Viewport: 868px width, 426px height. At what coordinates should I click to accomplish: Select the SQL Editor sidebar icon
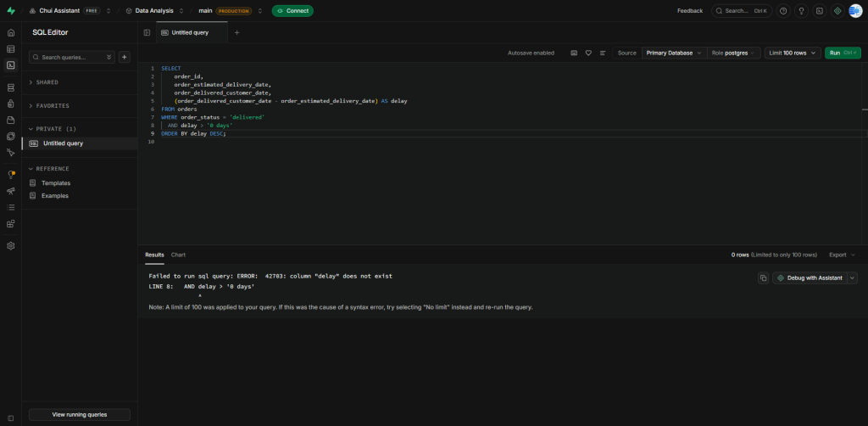point(10,65)
